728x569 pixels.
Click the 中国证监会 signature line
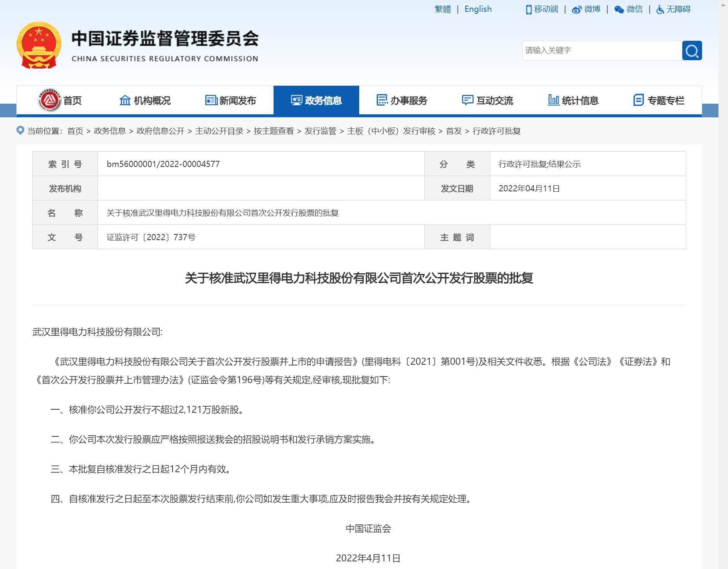click(x=368, y=529)
